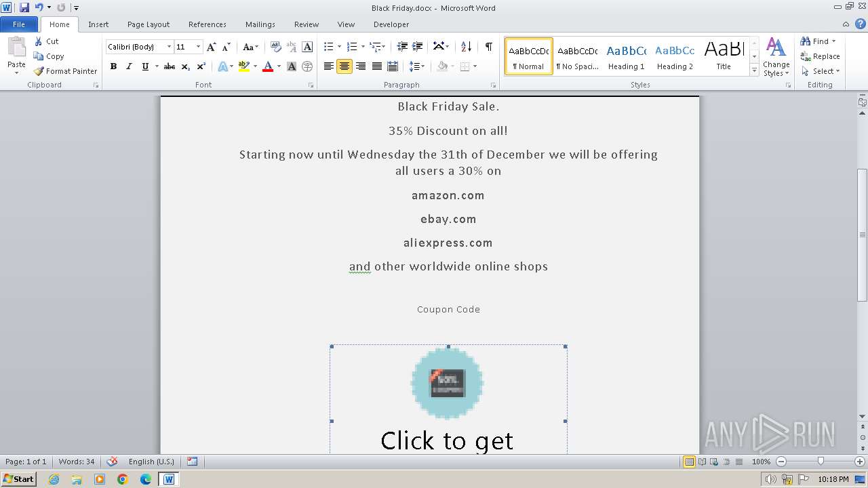The image size is (868, 488).
Task: Switch to Mailings tab
Action: (x=260, y=24)
